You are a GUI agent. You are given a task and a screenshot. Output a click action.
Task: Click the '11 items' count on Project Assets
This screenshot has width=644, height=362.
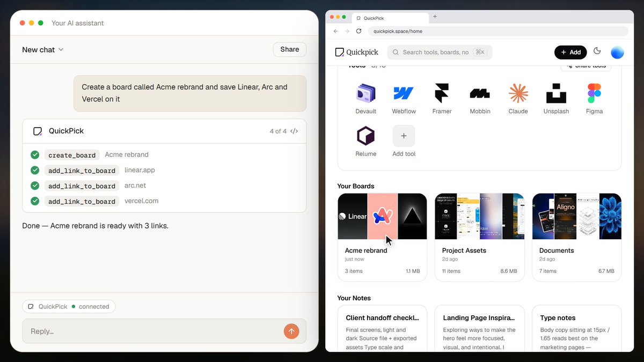tap(451, 271)
